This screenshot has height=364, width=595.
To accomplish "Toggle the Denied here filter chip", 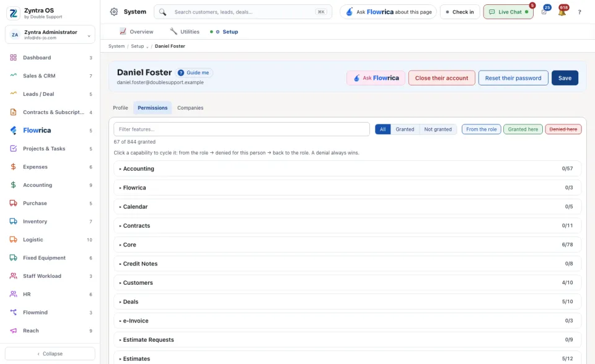I will 563,129.
